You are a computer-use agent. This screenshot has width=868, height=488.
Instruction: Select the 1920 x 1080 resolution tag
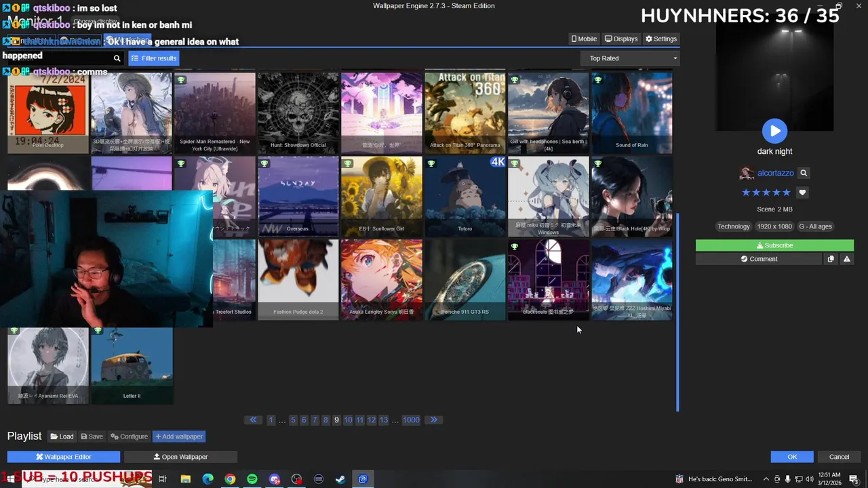pos(774,226)
